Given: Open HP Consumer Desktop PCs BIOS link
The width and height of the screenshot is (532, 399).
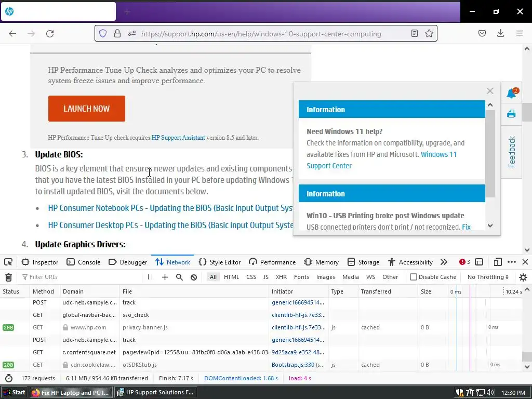Looking at the screenshot, I should (x=170, y=225).
